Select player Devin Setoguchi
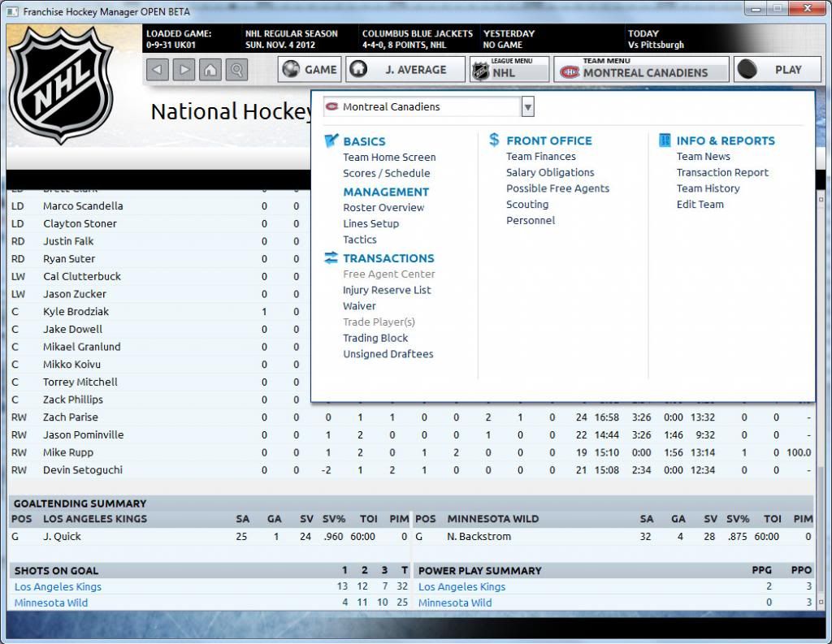 83,470
